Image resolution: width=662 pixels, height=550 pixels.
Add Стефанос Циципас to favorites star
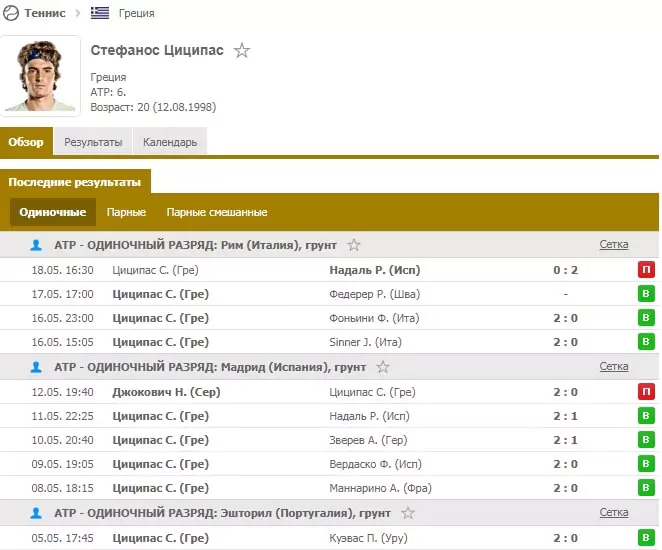click(242, 51)
